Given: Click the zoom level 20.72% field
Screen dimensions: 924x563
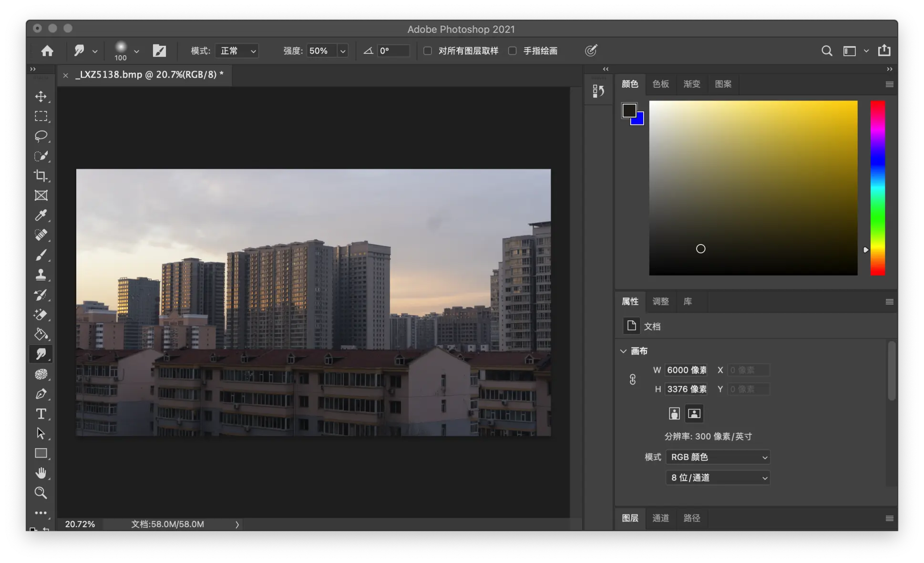Looking at the screenshot, I should click(80, 524).
